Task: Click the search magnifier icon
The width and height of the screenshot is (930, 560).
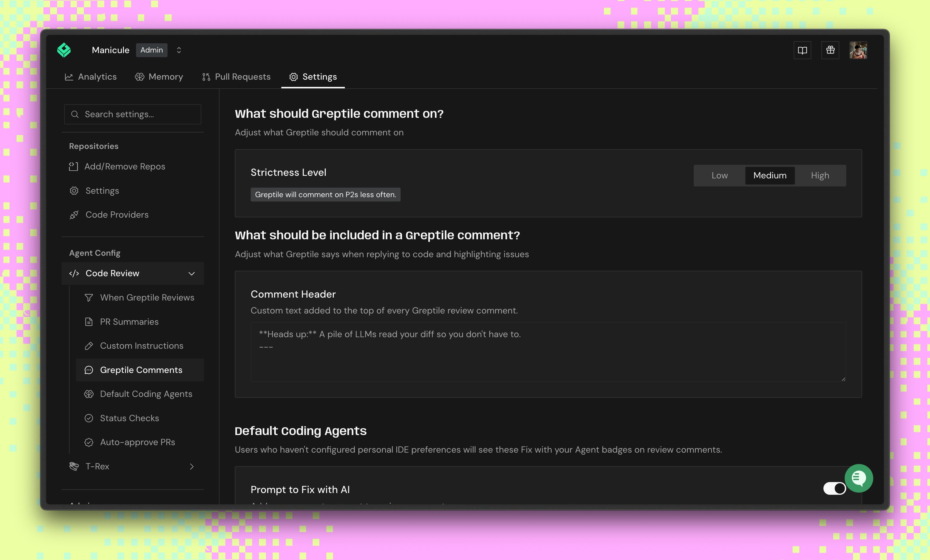Action: pyautogui.click(x=75, y=114)
